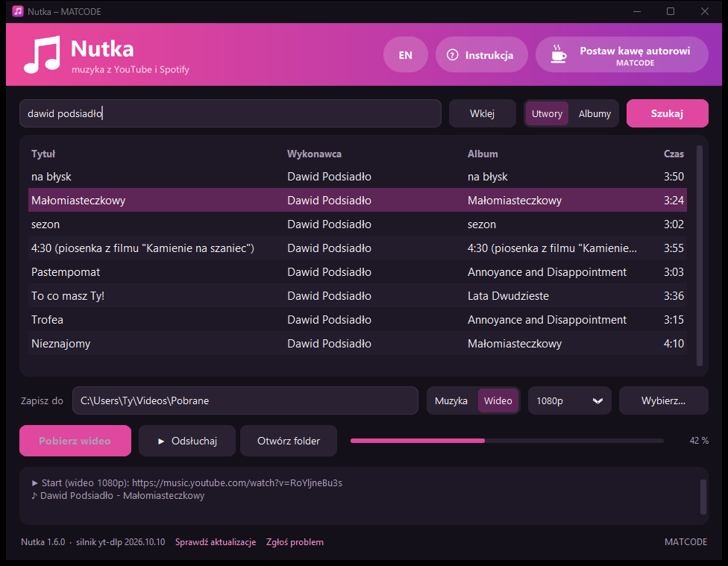Click the Szukaj search button
The height and width of the screenshot is (566, 728).
click(x=667, y=113)
